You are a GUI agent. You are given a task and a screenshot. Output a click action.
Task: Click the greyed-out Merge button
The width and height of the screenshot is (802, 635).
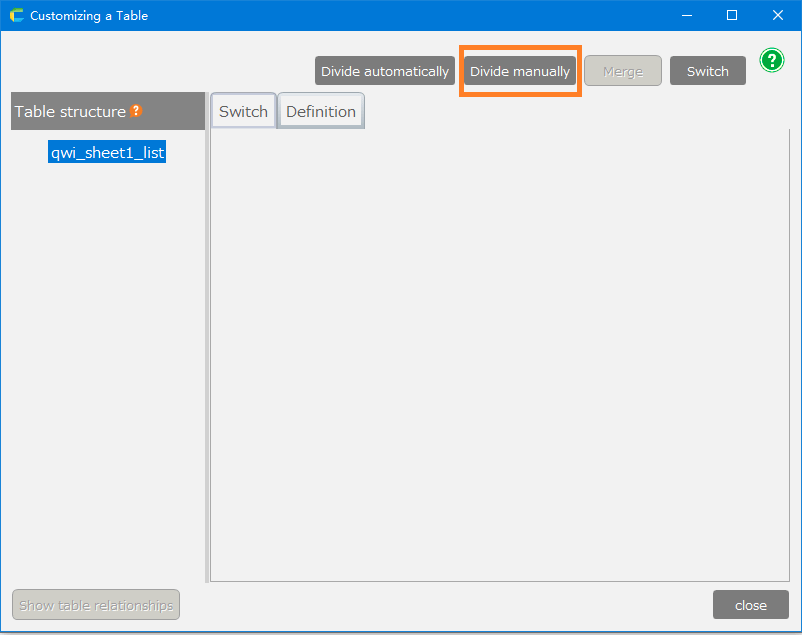622,71
